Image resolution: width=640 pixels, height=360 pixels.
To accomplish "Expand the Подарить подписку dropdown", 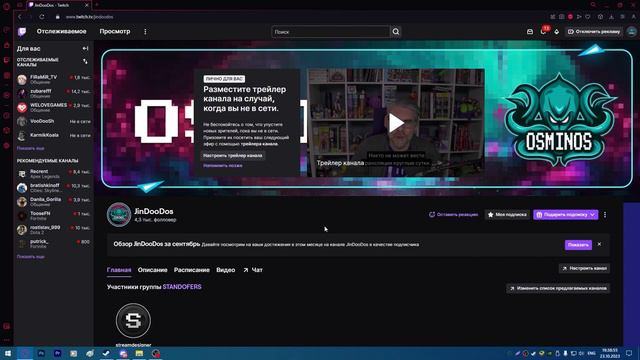I will point(593,215).
